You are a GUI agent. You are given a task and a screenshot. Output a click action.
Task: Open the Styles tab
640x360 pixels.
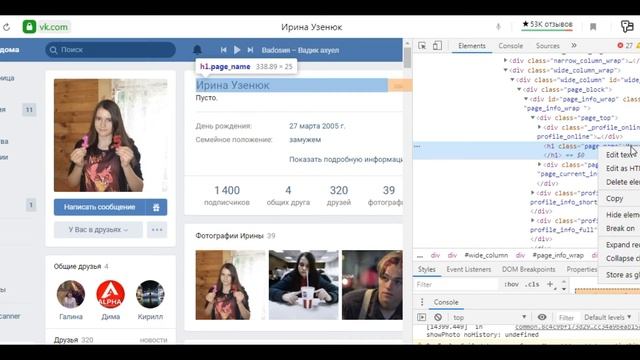pos(427,269)
